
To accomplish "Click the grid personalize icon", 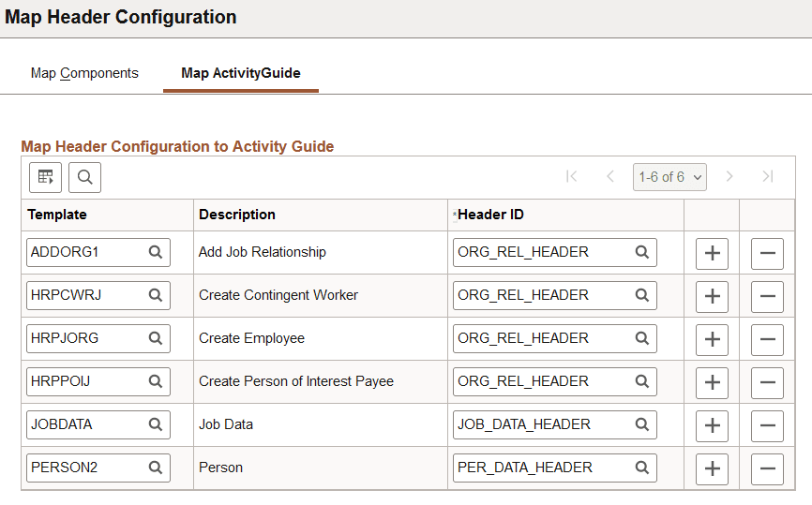I will (x=44, y=177).
